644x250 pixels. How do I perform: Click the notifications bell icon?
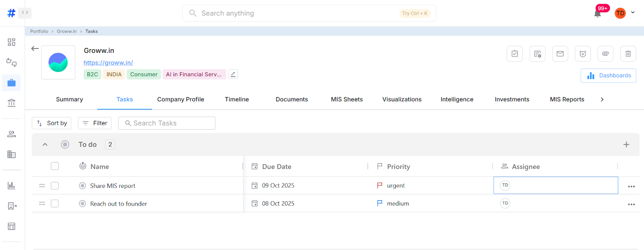tap(597, 14)
